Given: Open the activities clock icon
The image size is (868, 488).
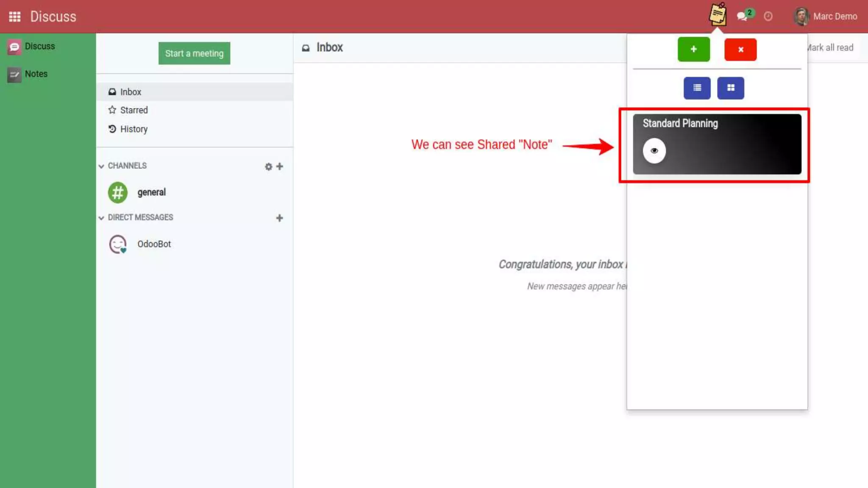Looking at the screenshot, I should click(x=768, y=17).
